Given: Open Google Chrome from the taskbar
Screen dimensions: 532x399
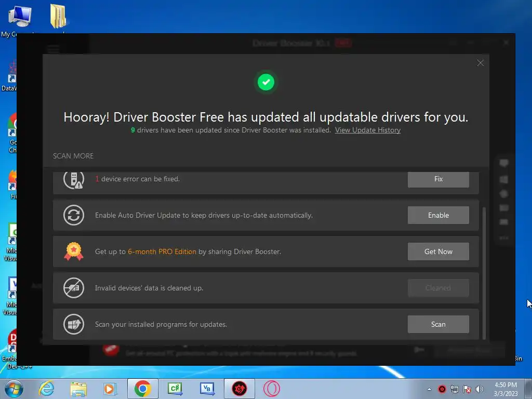Looking at the screenshot, I should pos(142,389).
